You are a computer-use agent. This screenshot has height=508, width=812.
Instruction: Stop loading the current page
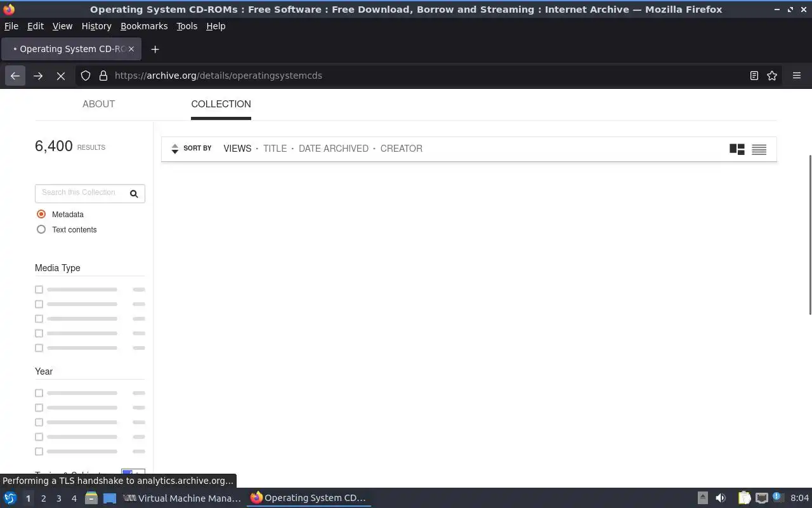tap(61, 76)
